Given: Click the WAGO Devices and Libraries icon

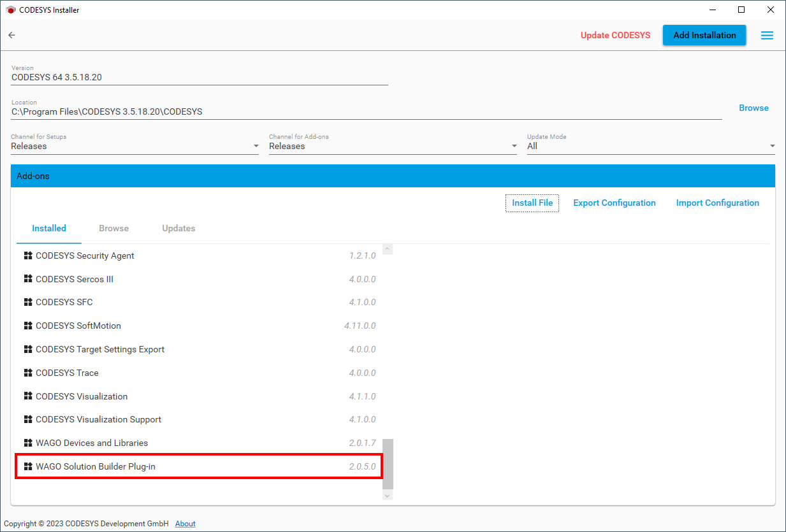Looking at the screenshot, I should tap(28, 443).
